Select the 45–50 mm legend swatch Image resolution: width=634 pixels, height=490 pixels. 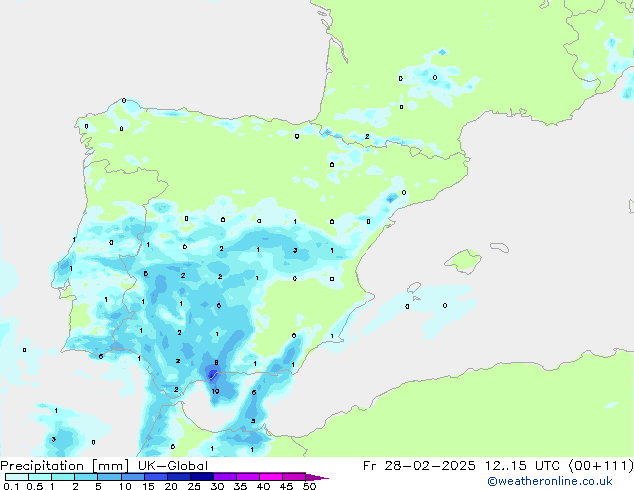click(x=294, y=477)
